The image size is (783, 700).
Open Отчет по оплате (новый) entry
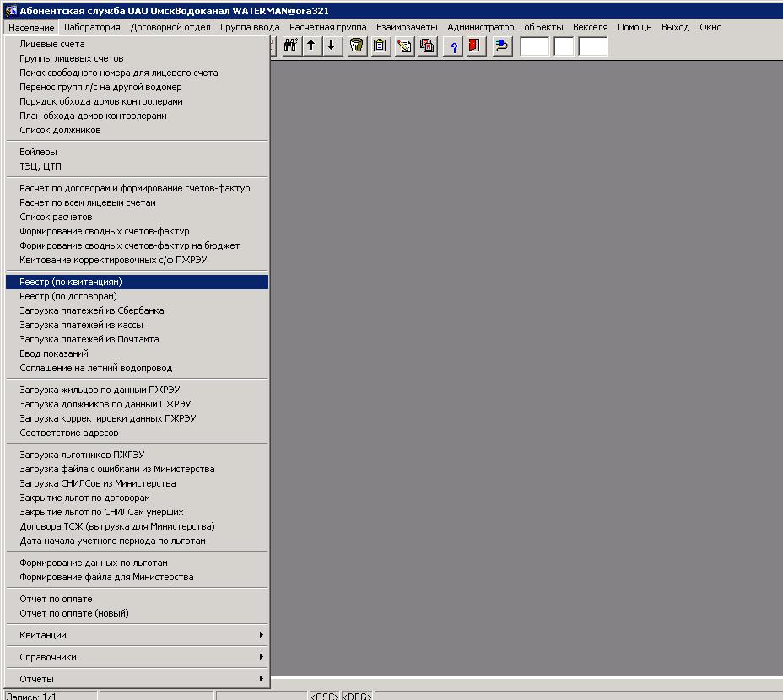74,613
